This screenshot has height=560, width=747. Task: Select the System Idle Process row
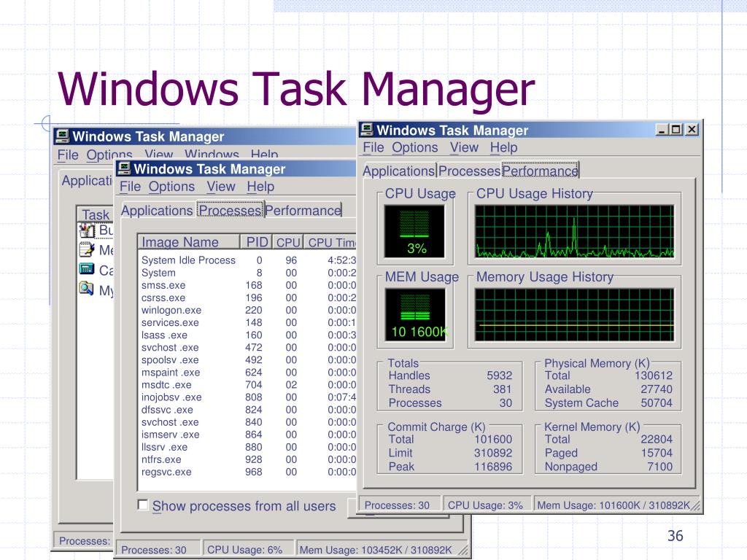pyautogui.click(x=248, y=260)
